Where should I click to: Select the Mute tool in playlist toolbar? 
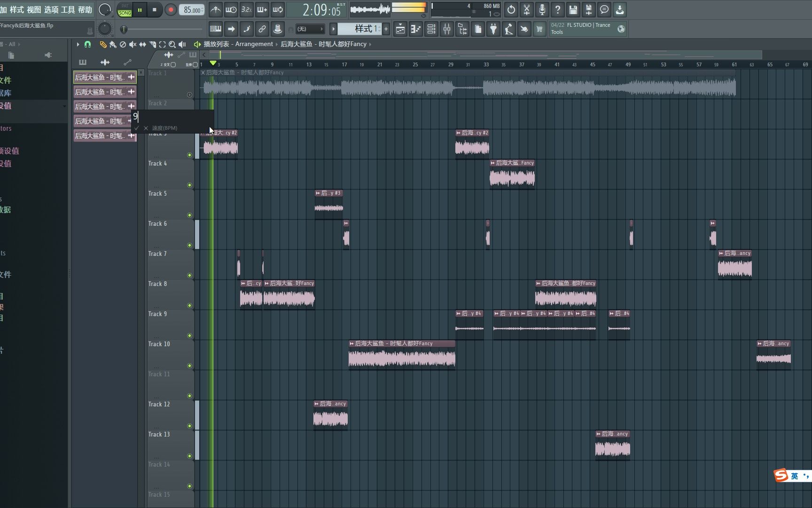(x=133, y=44)
